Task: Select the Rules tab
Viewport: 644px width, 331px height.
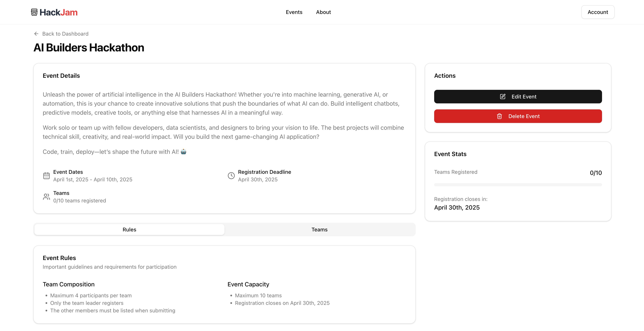Action: pyautogui.click(x=129, y=230)
